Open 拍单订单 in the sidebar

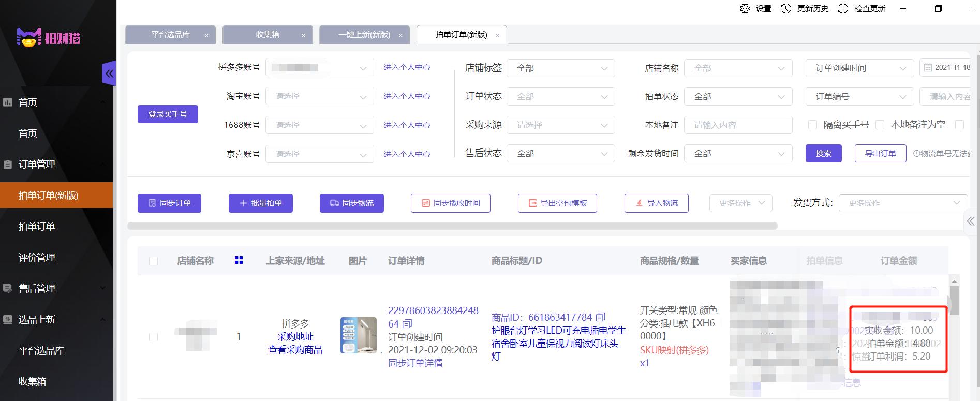37,226
